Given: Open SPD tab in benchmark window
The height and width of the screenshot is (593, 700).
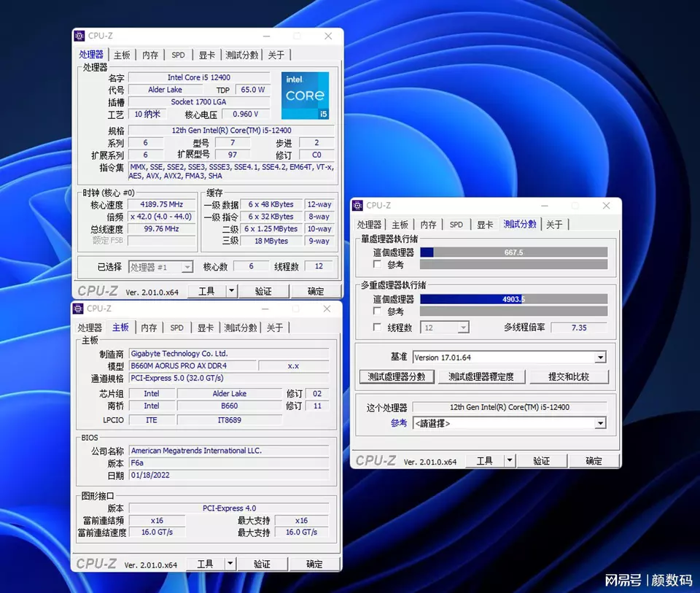Looking at the screenshot, I should tap(456, 225).
